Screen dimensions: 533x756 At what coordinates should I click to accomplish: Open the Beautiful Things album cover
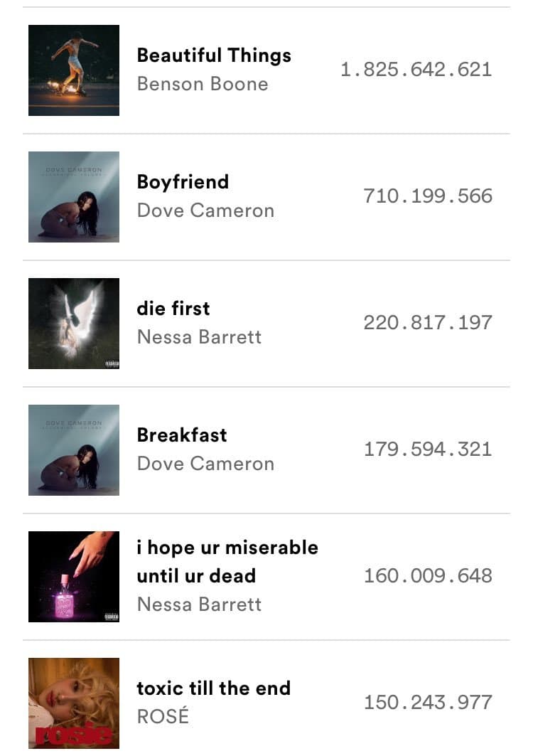click(74, 70)
